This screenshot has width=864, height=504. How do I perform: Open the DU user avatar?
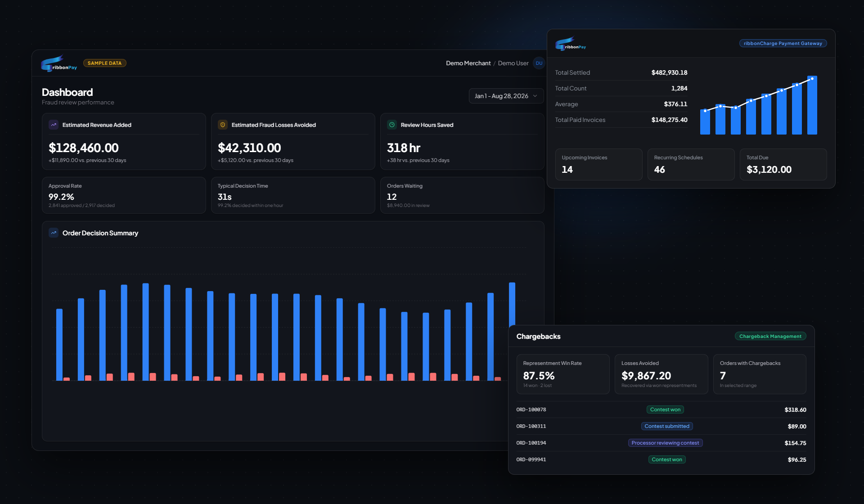(x=539, y=63)
